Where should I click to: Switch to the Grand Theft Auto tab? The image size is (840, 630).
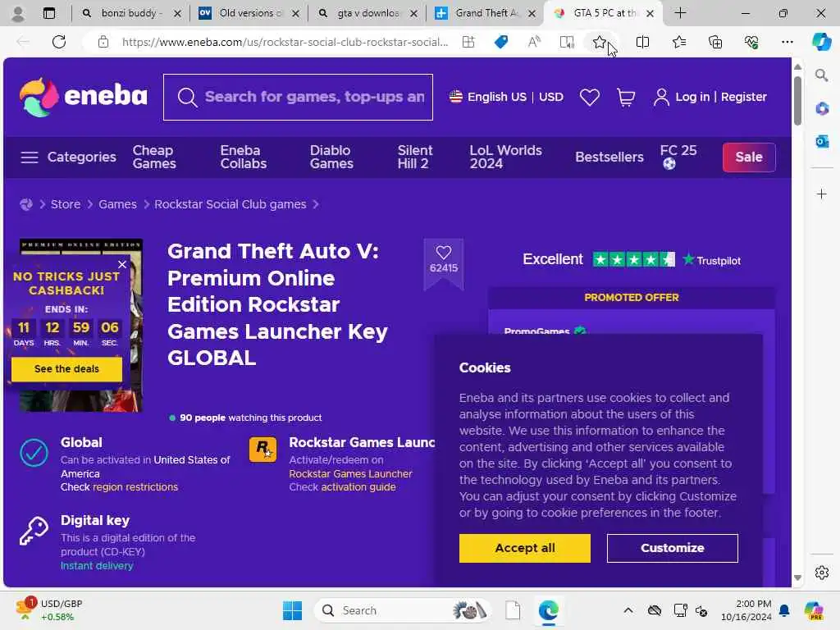(485, 13)
